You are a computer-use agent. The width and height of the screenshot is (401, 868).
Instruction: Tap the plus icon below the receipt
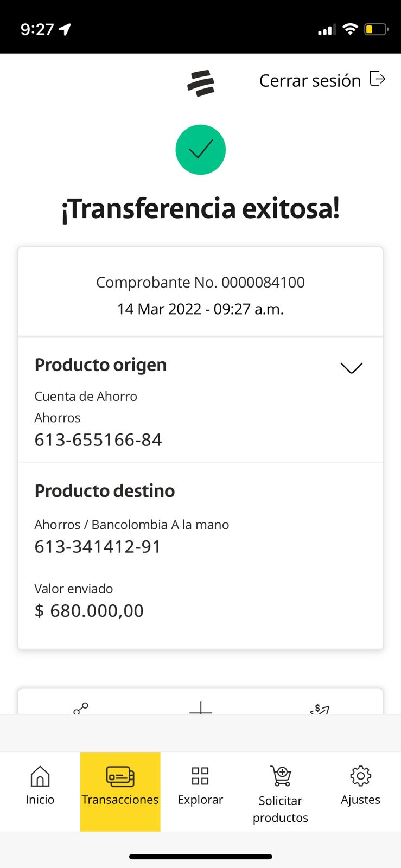(x=201, y=708)
